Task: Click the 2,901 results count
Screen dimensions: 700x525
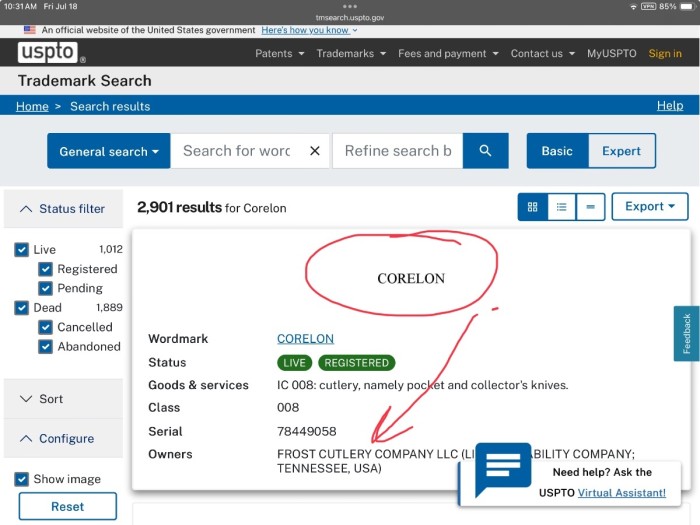Action: (179, 207)
